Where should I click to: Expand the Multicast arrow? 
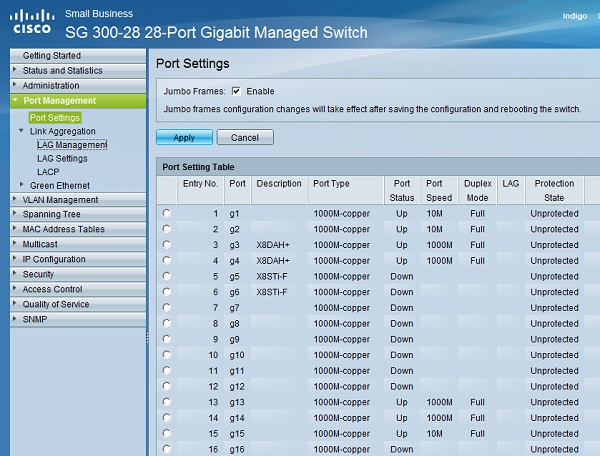[15, 243]
